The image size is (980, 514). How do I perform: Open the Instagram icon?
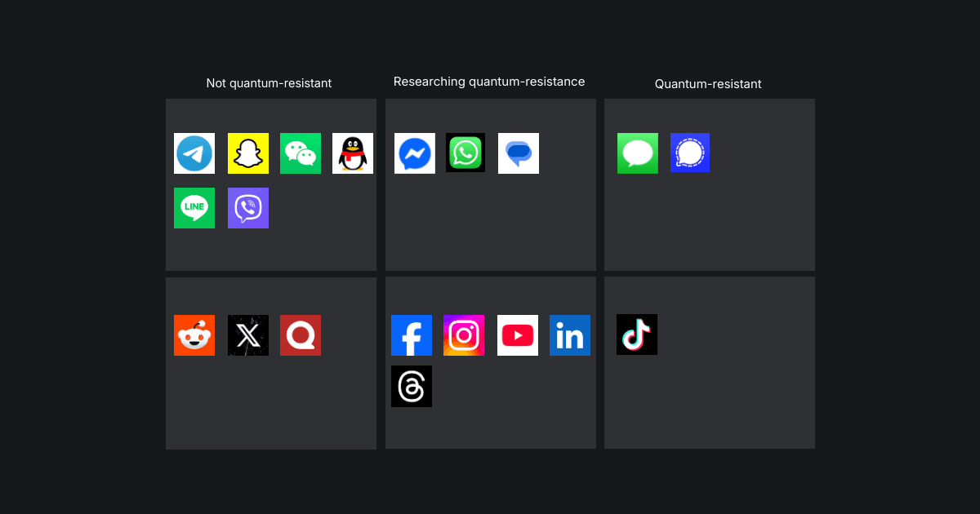pos(464,335)
